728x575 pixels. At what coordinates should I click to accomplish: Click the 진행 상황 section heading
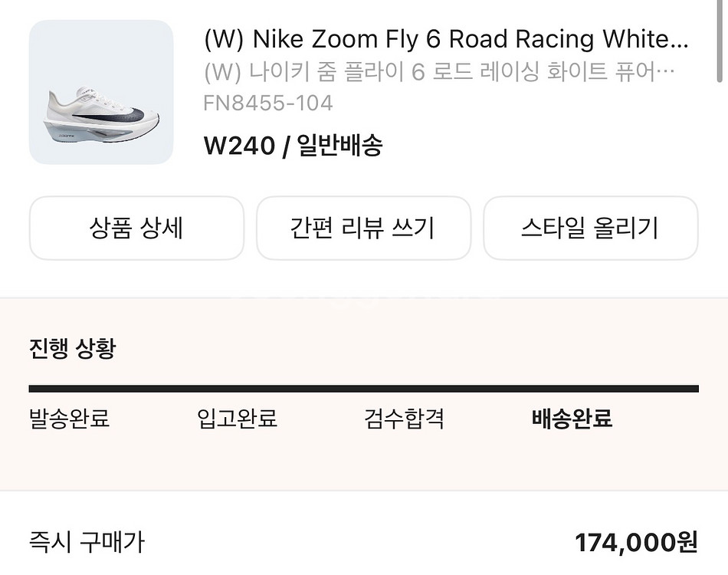coord(72,349)
